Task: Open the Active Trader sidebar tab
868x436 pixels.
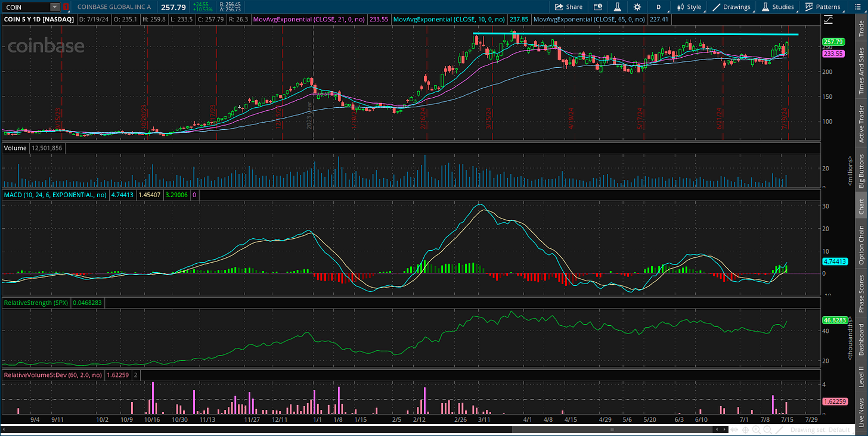Action: pyautogui.click(x=861, y=124)
